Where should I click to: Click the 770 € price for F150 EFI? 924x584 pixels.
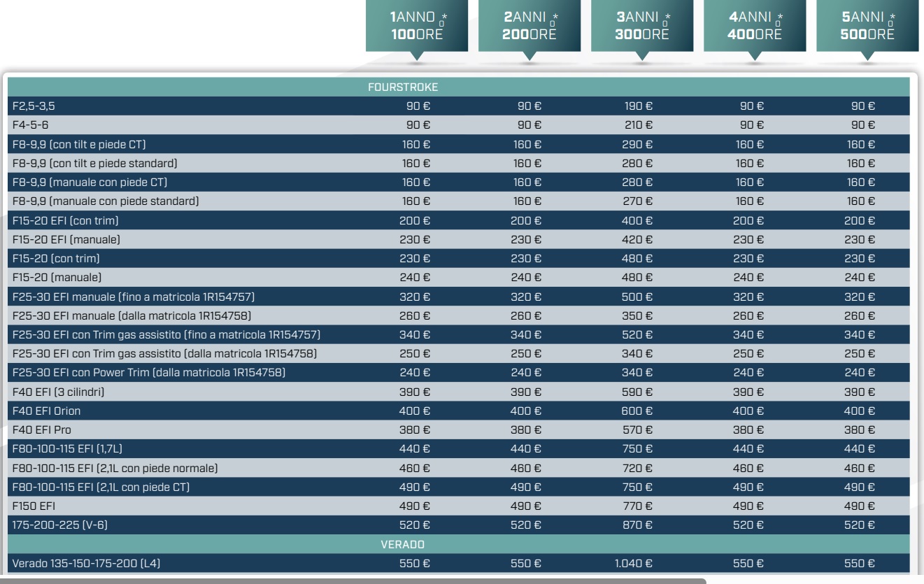(x=637, y=506)
